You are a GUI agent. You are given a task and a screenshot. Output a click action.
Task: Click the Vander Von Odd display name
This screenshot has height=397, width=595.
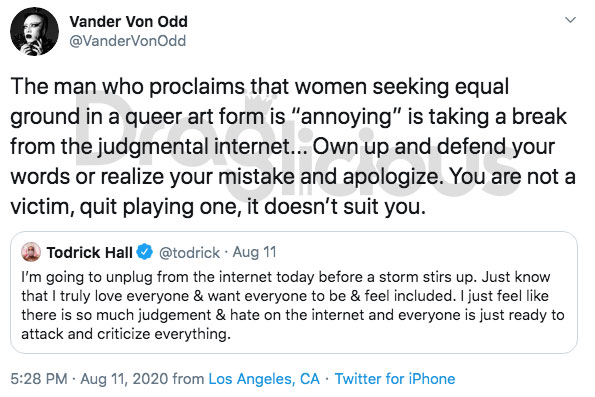(x=128, y=22)
